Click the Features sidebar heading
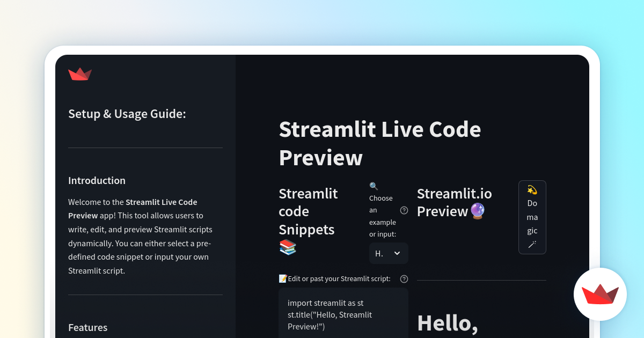The height and width of the screenshot is (338, 644). [87, 327]
